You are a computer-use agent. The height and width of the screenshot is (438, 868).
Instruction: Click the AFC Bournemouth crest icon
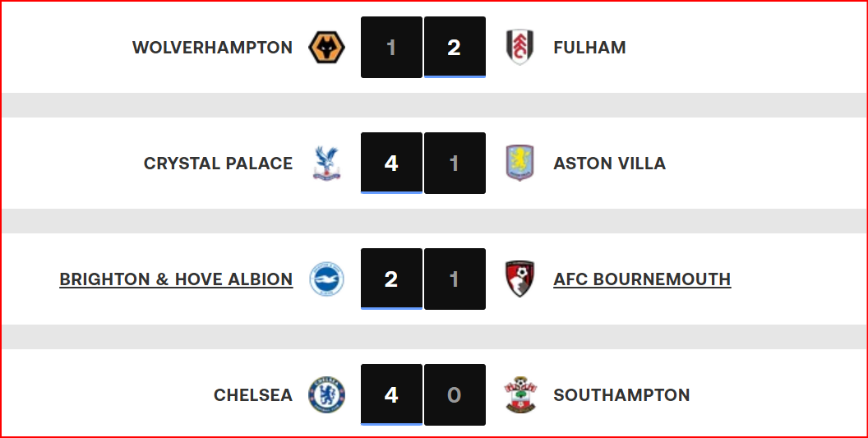pyautogui.click(x=519, y=279)
